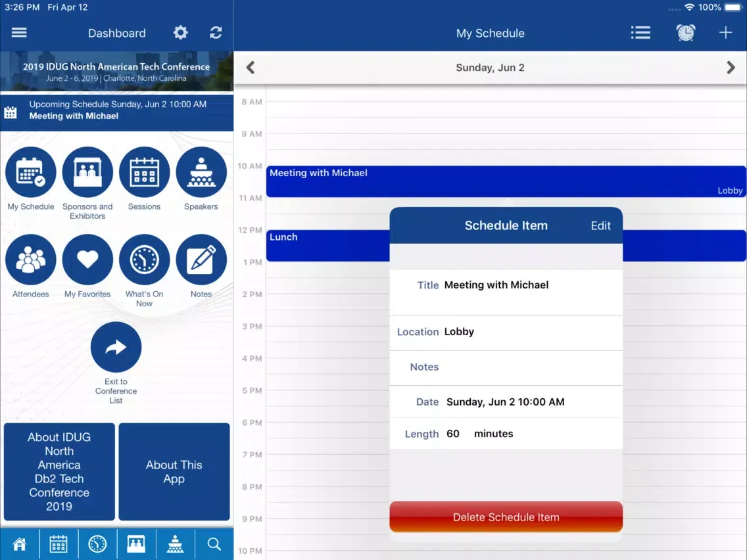Switch to list view in My Schedule
The height and width of the screenshot is (560, 747).
pyautogui.click(x=640, y=32)
